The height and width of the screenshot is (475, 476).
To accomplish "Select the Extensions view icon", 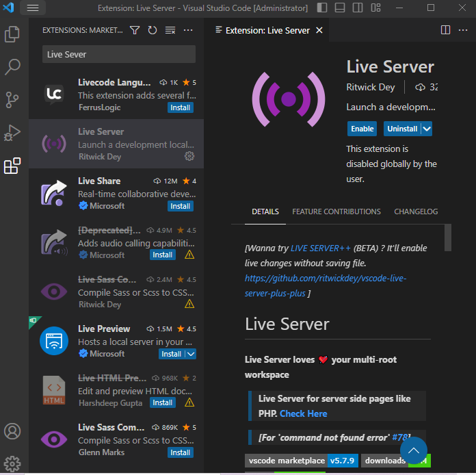I will click(12, 166).
